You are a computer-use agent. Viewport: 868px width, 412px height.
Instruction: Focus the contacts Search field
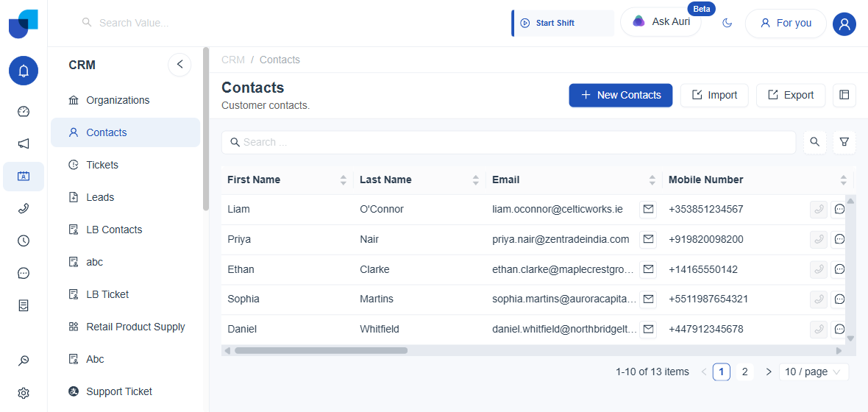tap(508, 142)
